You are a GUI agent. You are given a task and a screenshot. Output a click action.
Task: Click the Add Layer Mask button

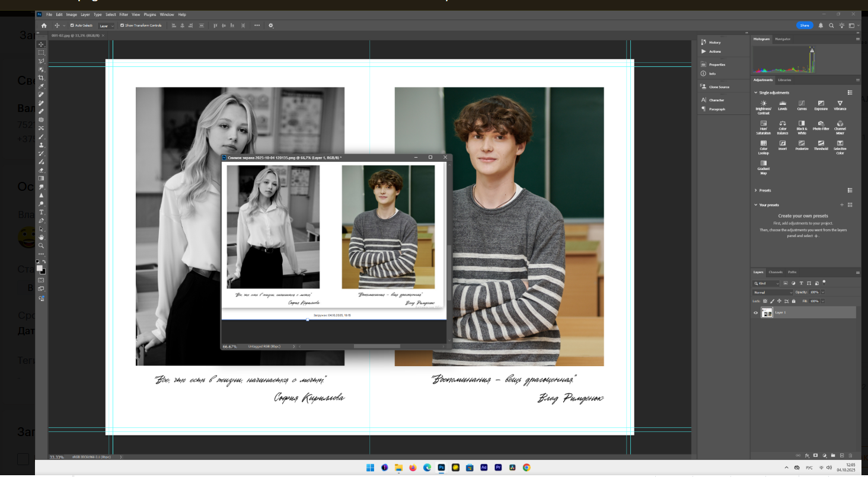pyautogui.click(x=815, y=455)
